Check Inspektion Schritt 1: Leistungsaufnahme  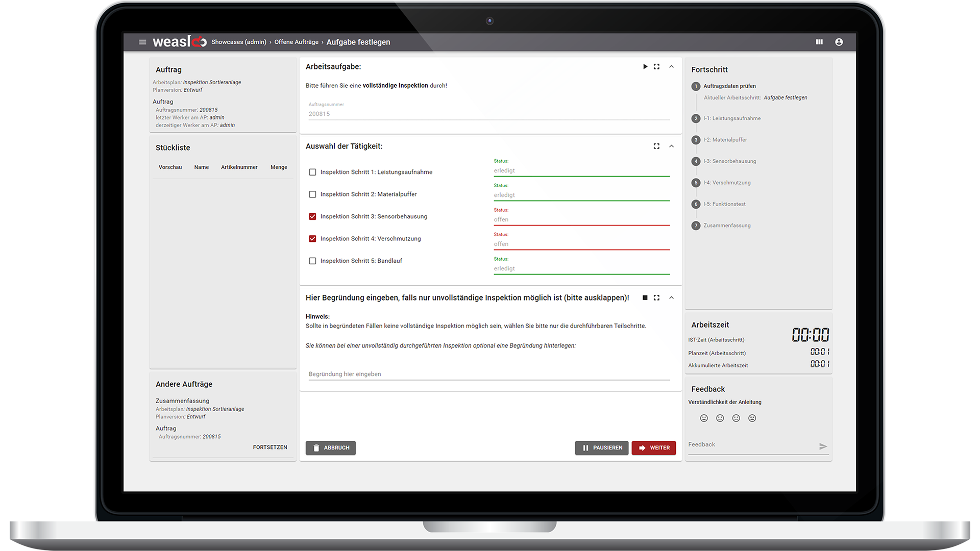312,172
